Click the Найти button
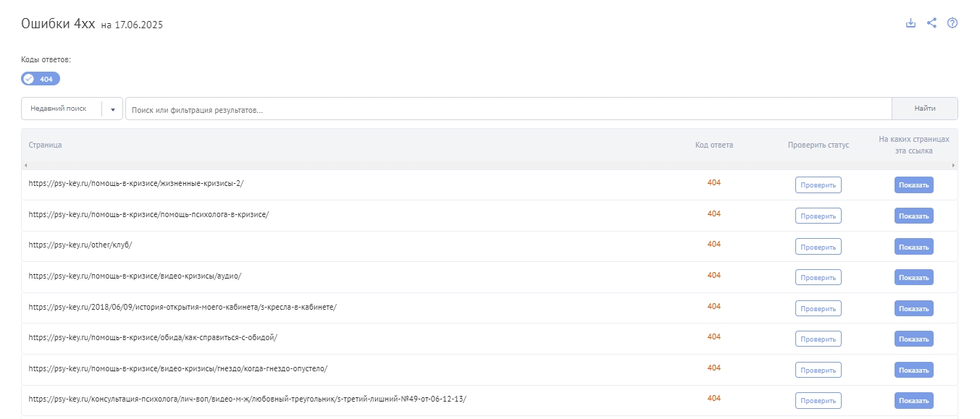This screenshot has height=419, width=980. (925, 109)
